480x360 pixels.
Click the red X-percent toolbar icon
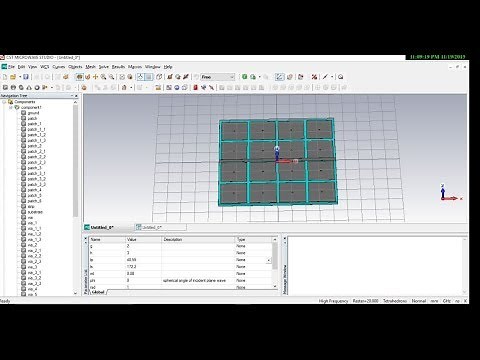(x=314, y=77)
